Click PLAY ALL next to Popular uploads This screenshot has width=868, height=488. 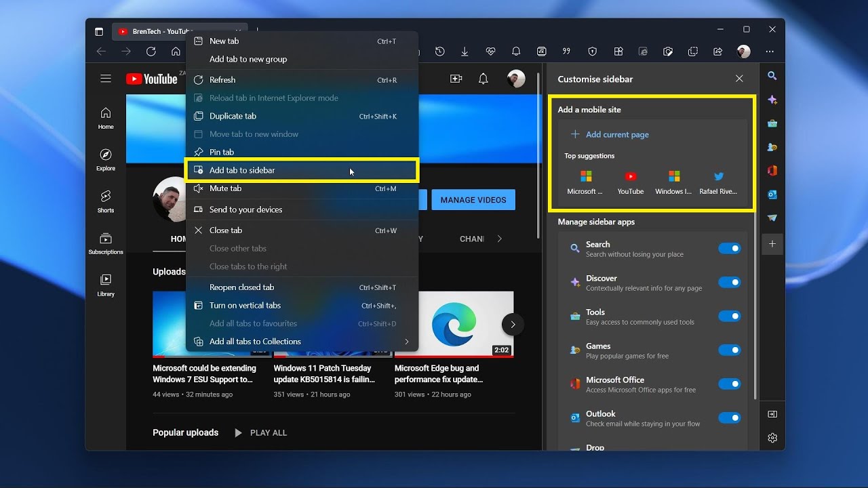[x=260, y=432]
